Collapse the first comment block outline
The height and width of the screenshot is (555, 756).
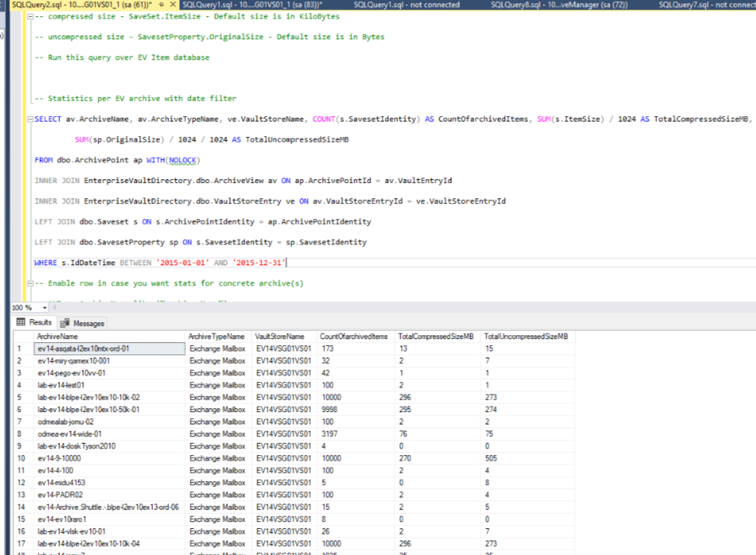(28, 16)
